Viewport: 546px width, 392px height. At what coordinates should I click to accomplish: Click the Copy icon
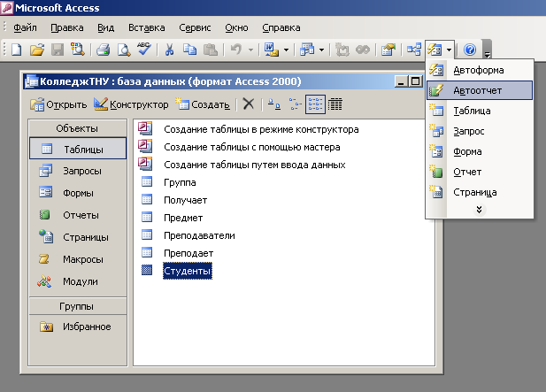[189, 50]
